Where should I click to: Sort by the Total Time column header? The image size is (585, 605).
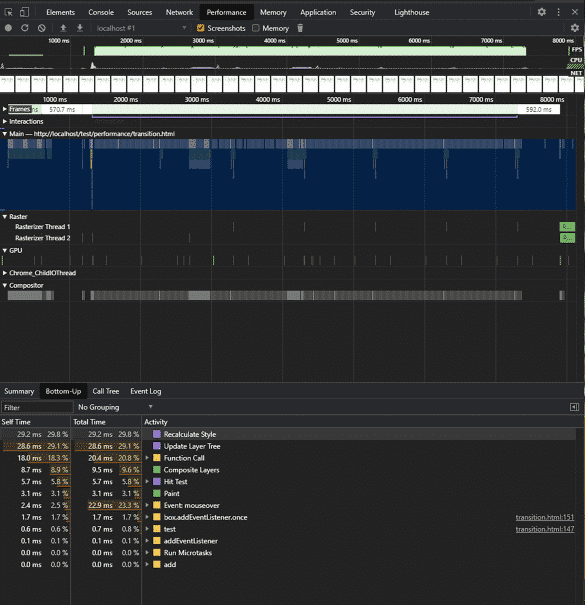pyautogui.click(x=106, y=422)
